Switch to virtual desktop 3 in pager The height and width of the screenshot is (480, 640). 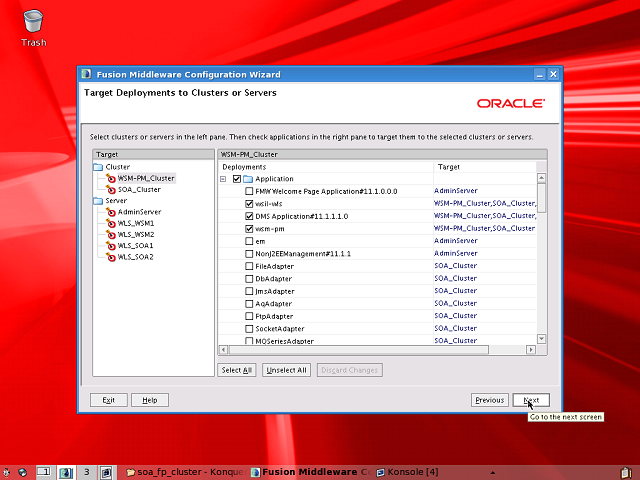pos(87,472)
